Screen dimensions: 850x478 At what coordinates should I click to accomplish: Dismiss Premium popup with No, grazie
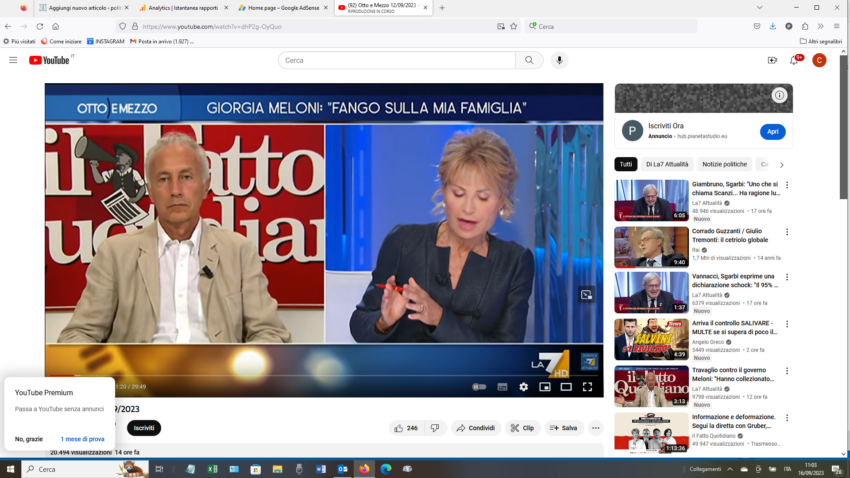(x=29, y=439)
